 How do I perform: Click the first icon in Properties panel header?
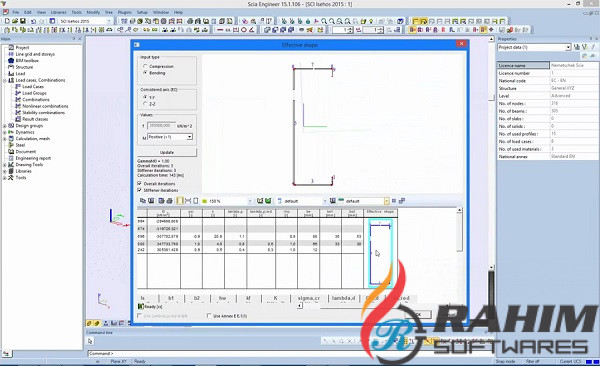pyautogui.click(x=576, y=47)
